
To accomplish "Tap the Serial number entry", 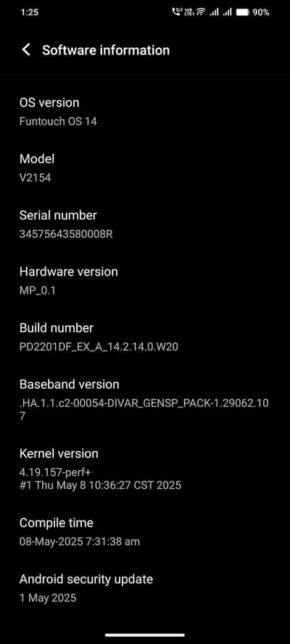I will click(145, 225).
